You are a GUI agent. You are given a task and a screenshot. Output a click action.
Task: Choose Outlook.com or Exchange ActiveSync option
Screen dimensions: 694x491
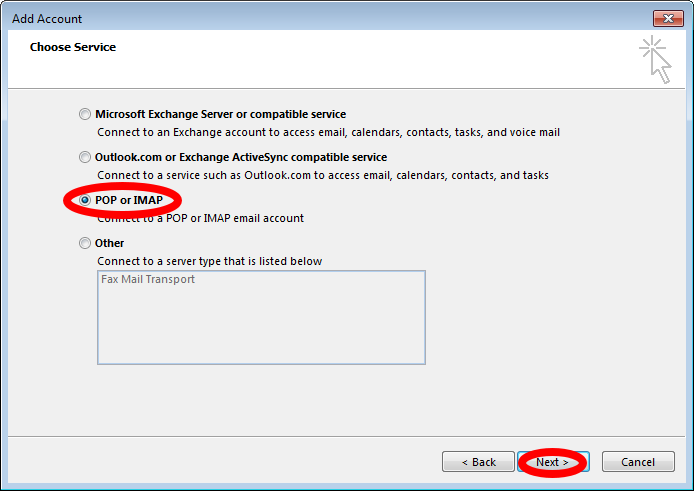[x=85, y=157]
